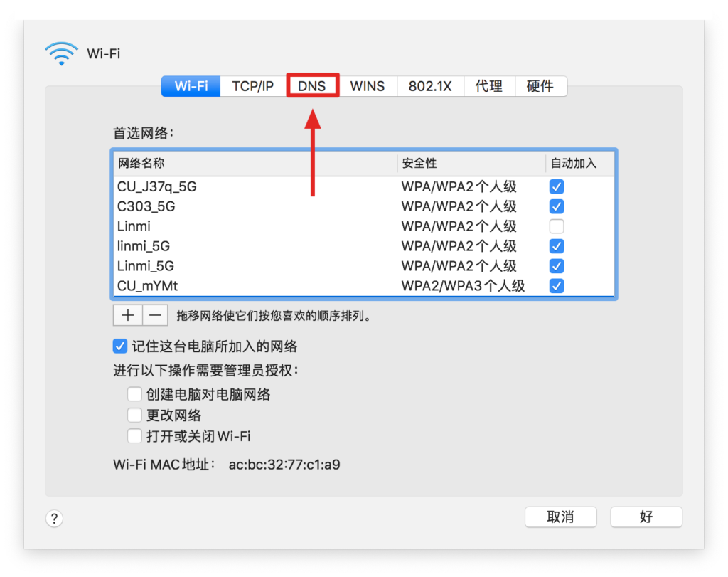728x577 pixels.
Task: Click the Wi-Fi signal icon in header
Action: [x=61, y=53]
